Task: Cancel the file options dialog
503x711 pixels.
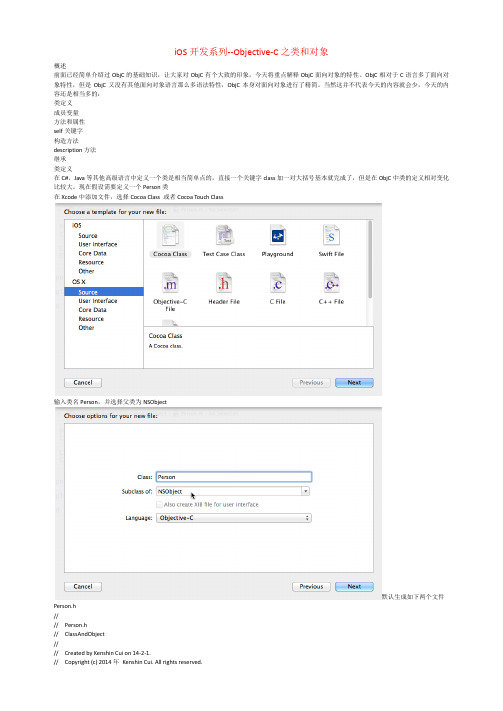Action: (x=83, y=587)
